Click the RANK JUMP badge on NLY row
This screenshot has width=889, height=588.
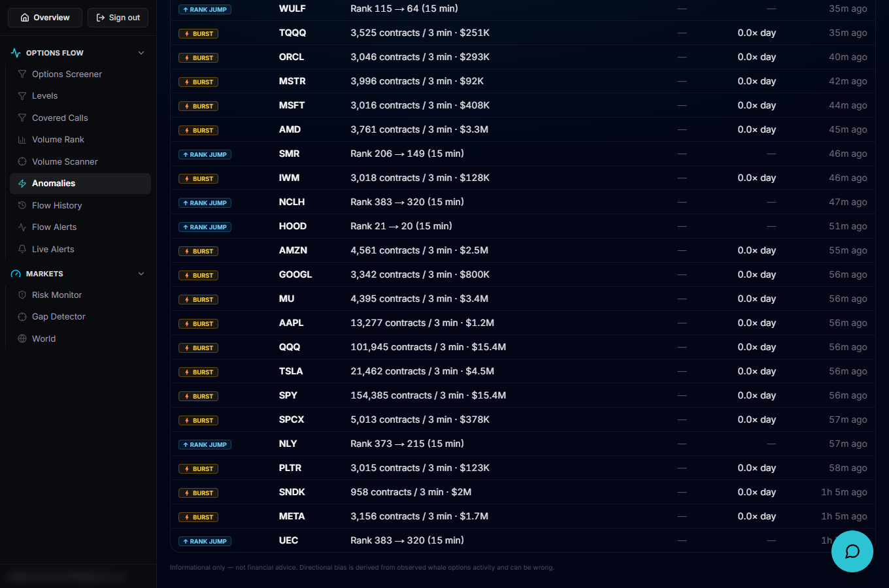tap(205, 445)
